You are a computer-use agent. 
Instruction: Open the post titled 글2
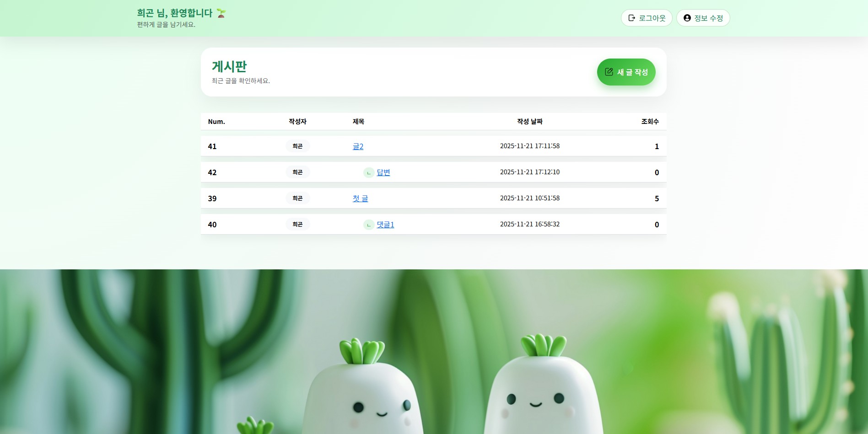pyautogui.click(x=358, y=146)
